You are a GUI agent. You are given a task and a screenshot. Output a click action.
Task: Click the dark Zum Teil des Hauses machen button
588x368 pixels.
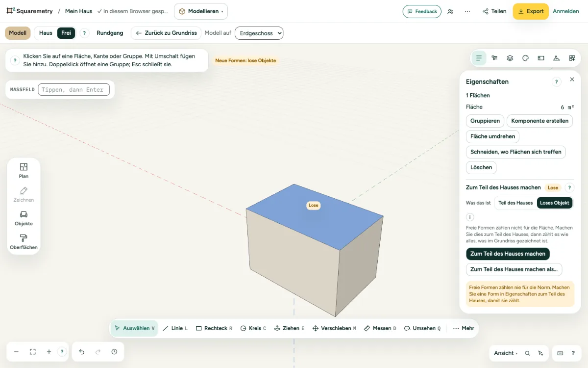[x=508, y=254]
